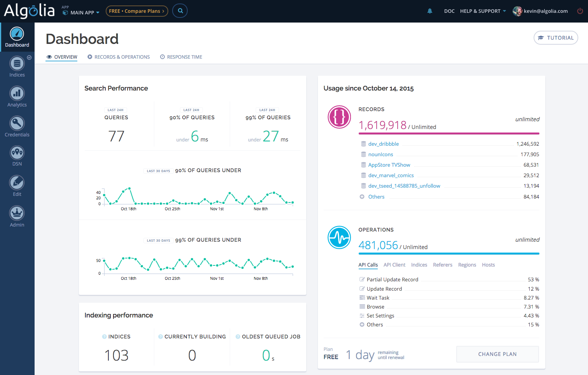This screenshot has height=375, width=588.
Task: Click the notifications bell icon
Action: (430, 11)
